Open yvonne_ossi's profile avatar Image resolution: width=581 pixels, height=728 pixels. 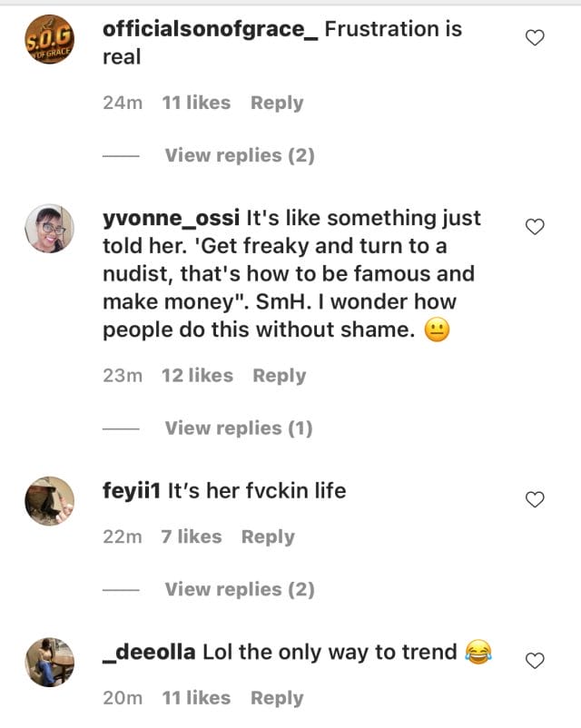point(49,229)
